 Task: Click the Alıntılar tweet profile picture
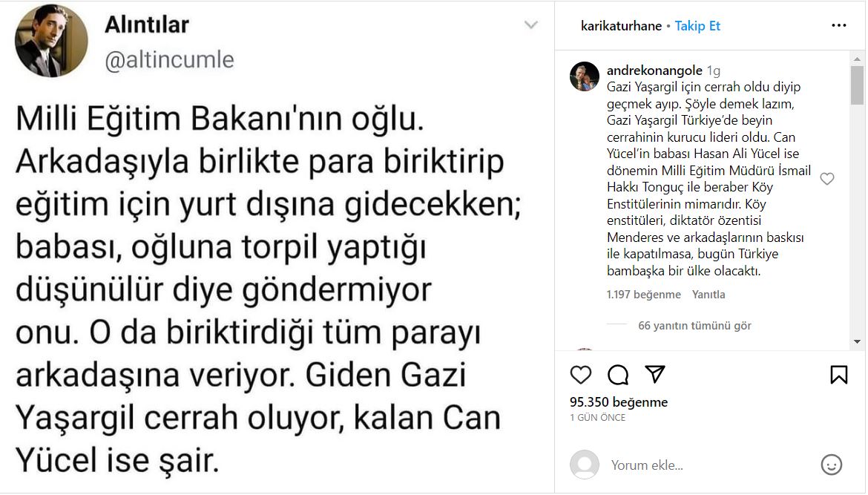tap(52, 42)
